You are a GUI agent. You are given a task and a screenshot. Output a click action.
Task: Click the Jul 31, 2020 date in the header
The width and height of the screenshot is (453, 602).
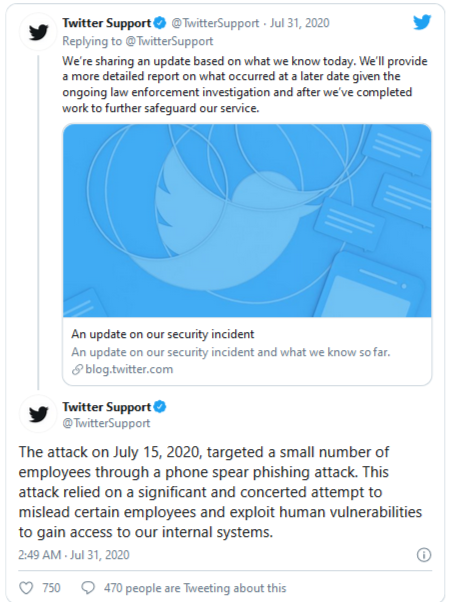(299, 23)
